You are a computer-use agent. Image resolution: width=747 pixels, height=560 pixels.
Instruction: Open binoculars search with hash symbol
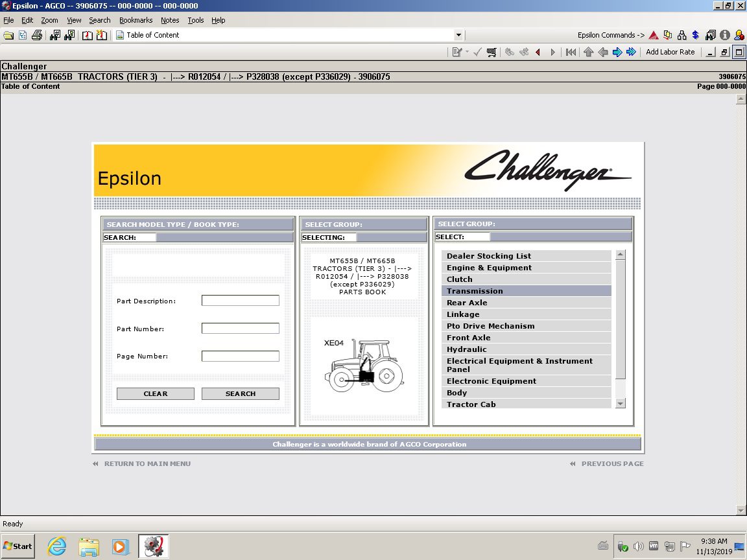tap(55, 35)
